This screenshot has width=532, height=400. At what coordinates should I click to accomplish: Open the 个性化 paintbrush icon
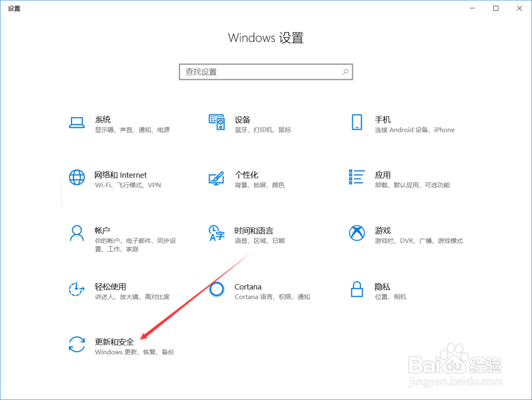(x=217, y=178)
